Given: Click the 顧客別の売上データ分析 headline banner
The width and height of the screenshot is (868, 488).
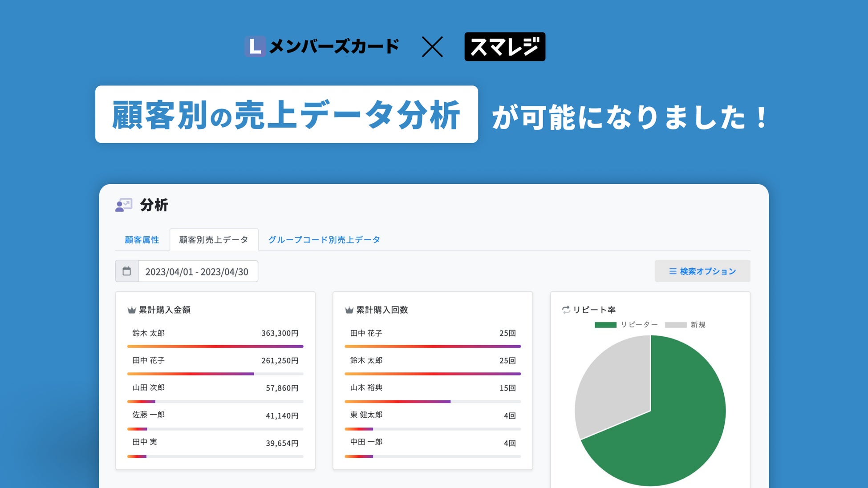Looking at the screenshot, I should (x=287, y=114).
